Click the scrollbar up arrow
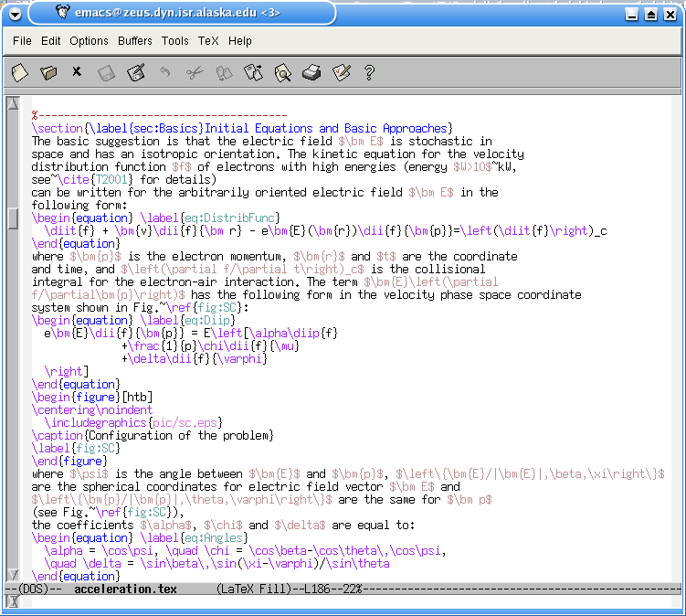Viewport: 686px width, 616px height. coord(13,104)
